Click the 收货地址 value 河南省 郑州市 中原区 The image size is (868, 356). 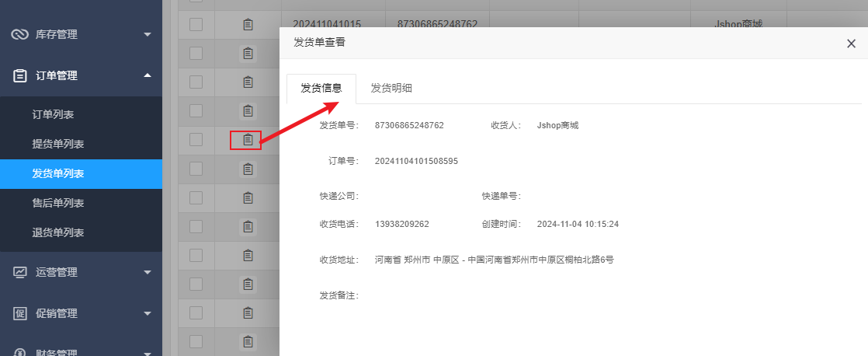[x=495, y=260]
